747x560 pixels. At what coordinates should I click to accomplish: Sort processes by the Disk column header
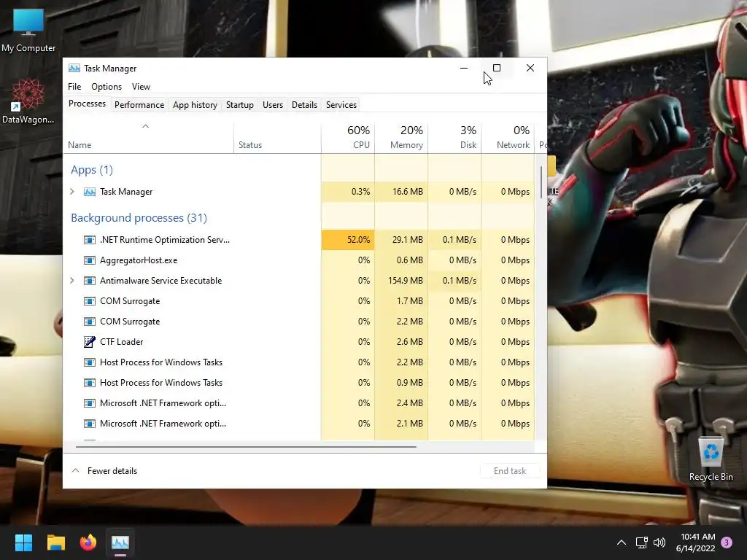tap(454, 138)
